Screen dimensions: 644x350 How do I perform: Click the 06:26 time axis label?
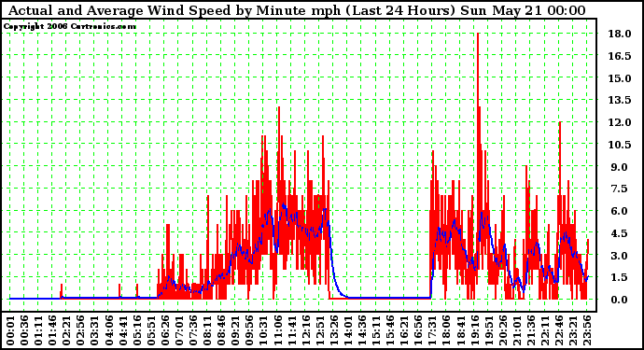click(164, 330)
